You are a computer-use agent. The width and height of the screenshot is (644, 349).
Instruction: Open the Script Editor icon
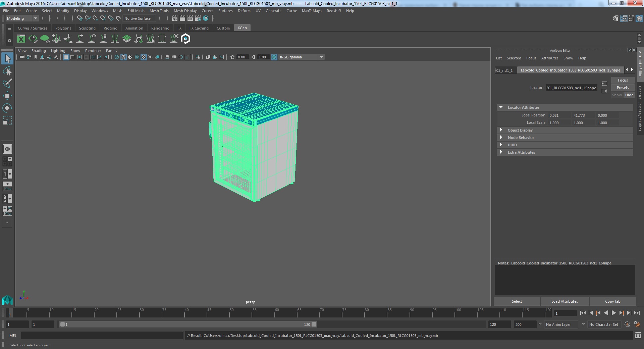638,335
